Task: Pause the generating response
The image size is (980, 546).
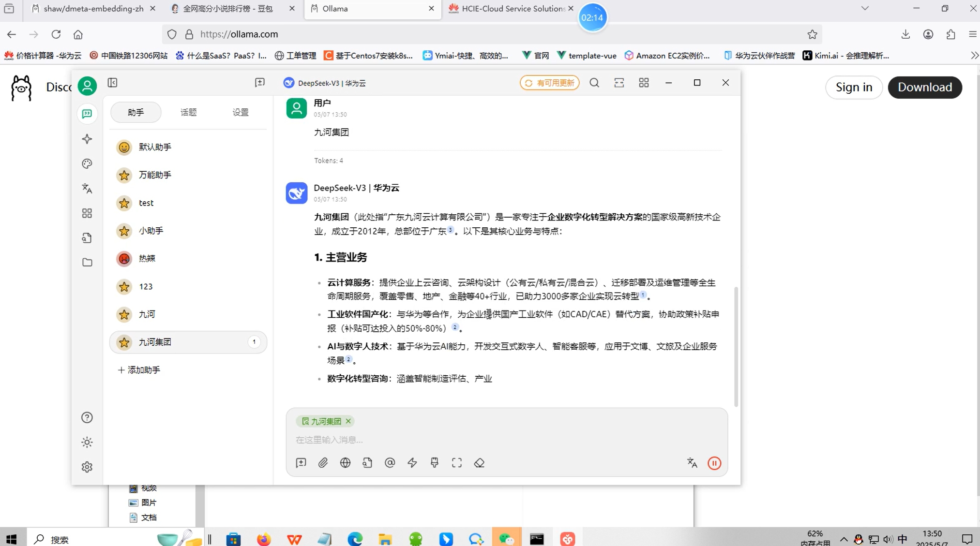Action: pyautogui.click(x=714, y=463)
